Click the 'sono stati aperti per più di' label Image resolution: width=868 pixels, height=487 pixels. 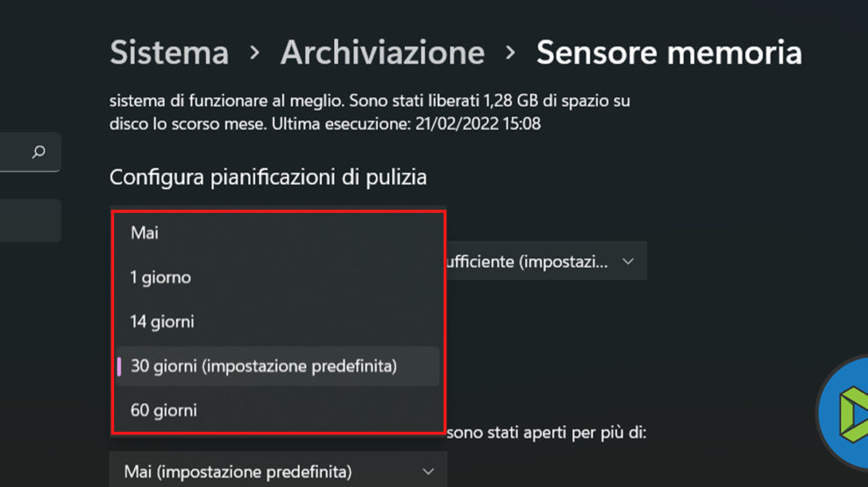point(546,432)
